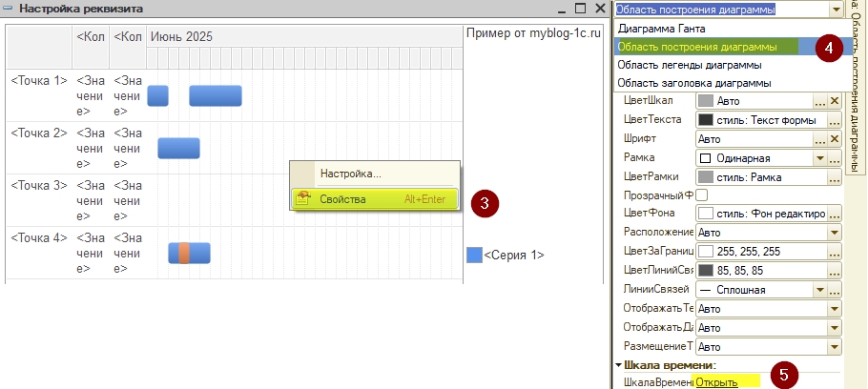This screenshot has width=868, height=389.
Task: Click the <Точка 4> row label
Action: [39, 238]
